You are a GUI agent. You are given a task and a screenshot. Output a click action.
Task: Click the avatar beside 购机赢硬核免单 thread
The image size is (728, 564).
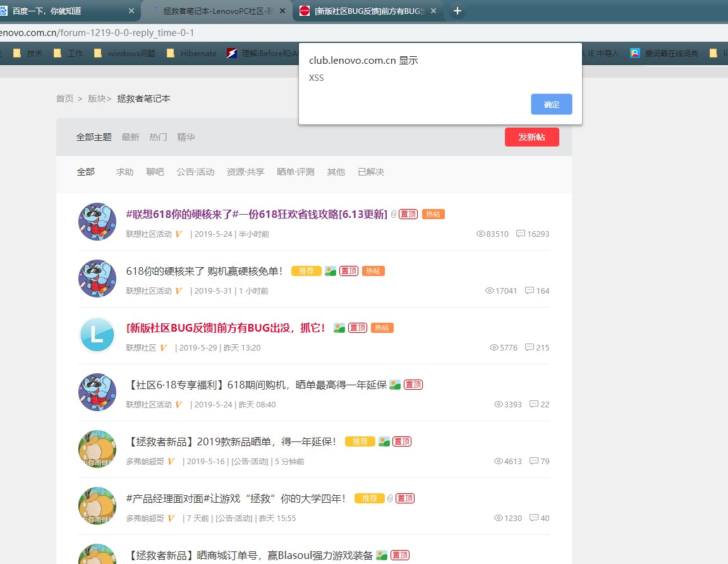click(x=97, y=279)
